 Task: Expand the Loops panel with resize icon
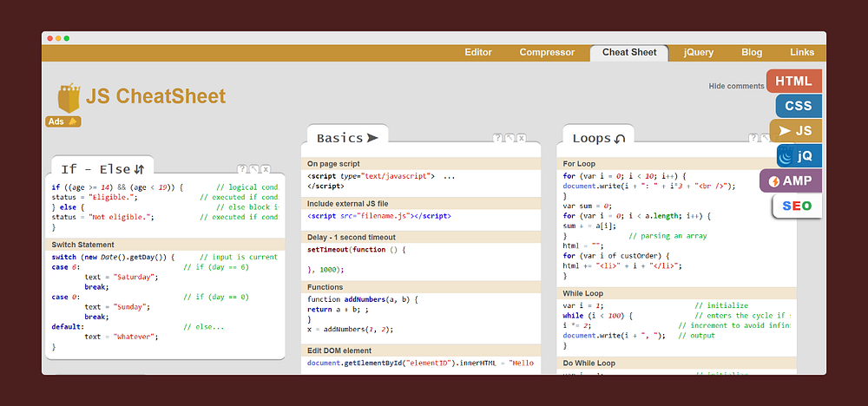pyautogui.click(x=764, y=138)
